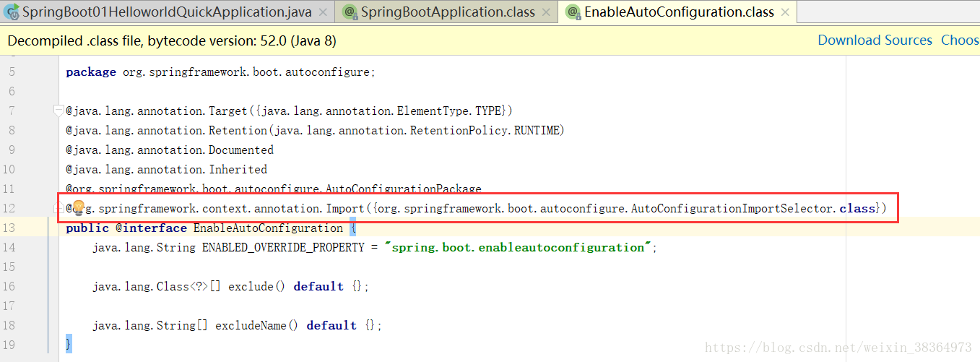Click the Documented annotation on line 9

(241, 150)
